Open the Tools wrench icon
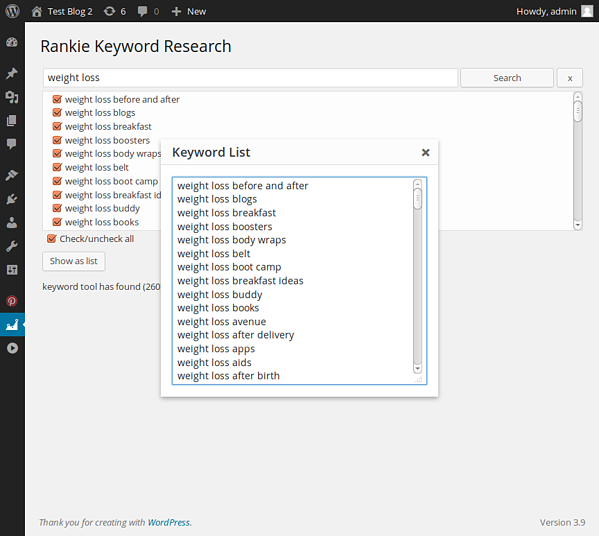Image resolution: width=599 pixels, height=536 pixels. pyautogui.click(x=12, y=246)
